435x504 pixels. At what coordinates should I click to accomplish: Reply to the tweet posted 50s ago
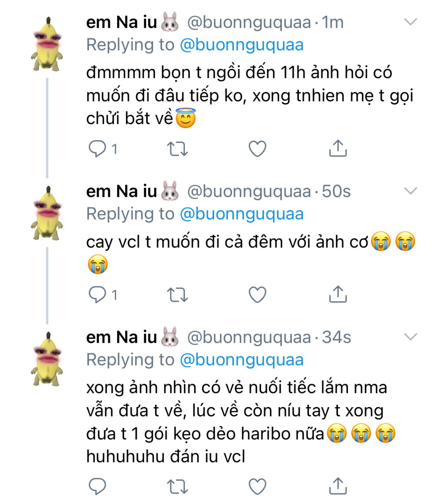[97, 295]
